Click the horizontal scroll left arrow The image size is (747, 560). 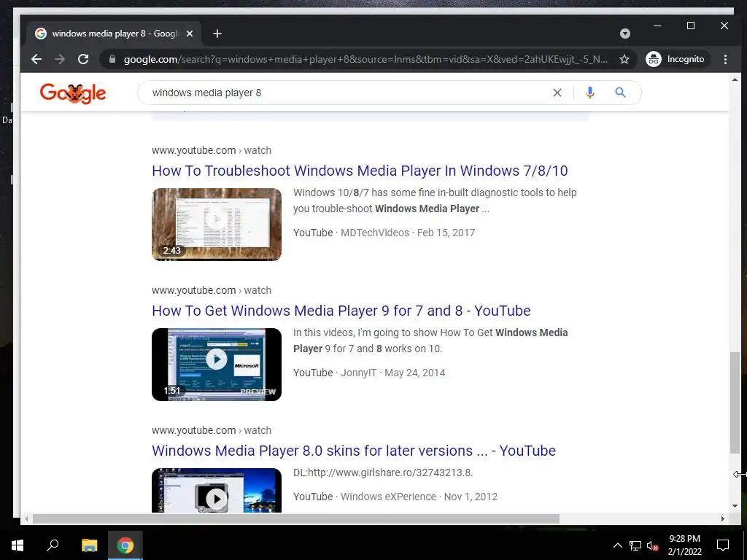point(26,518)
